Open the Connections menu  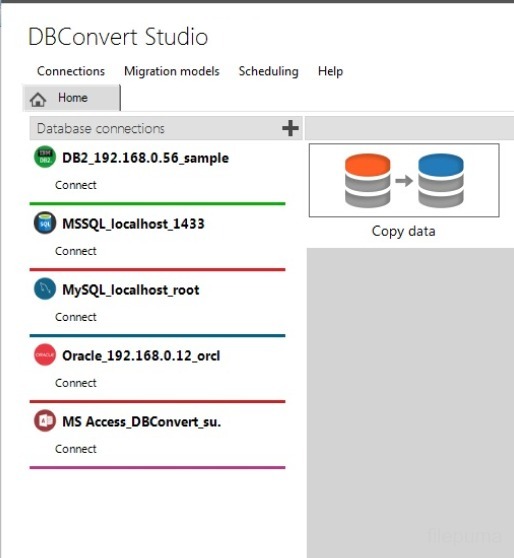pyautogui.click(x=71, y=71)
